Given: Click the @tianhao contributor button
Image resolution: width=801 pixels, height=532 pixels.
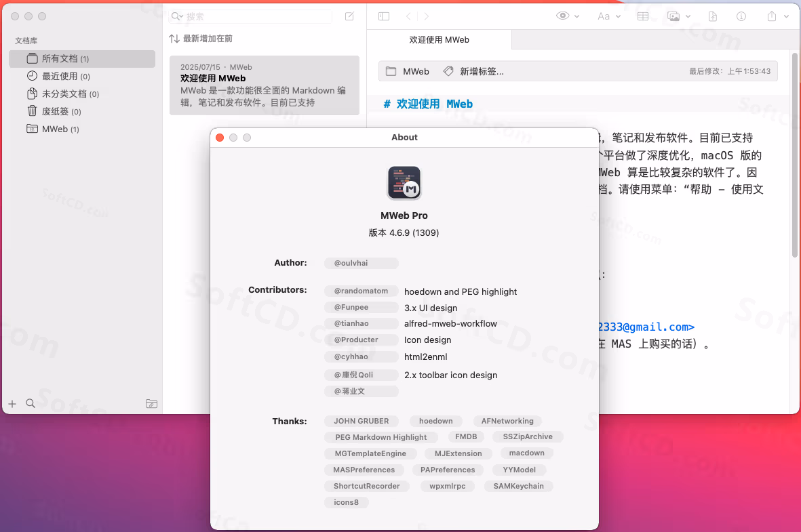Looking at the screenshot, I should tap(362, 324).
